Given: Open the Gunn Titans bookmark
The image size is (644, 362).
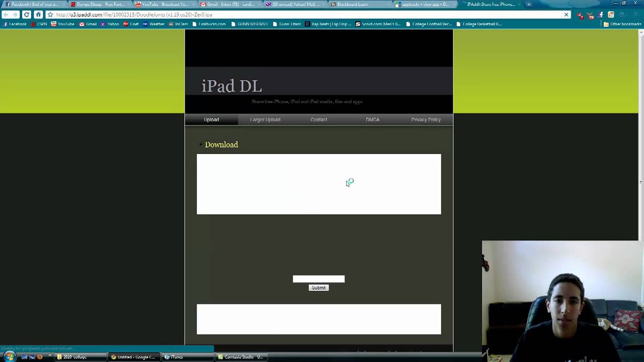Looking at the screenshot, I should tap(287, 24).
